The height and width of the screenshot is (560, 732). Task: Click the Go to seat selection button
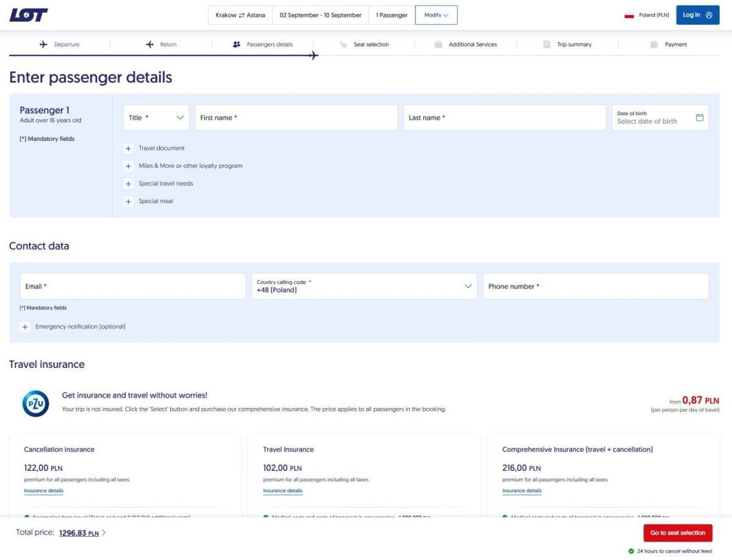click(x=677, y=533)
